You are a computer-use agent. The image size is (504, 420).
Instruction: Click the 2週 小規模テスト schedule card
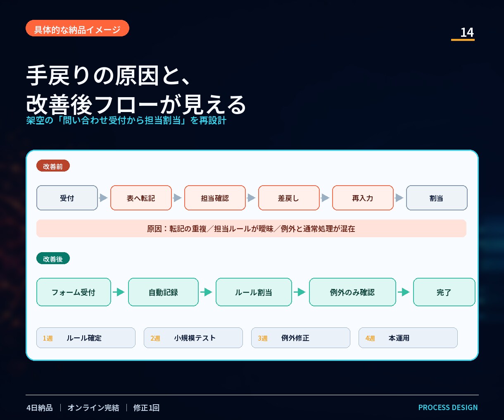[193, 338]
